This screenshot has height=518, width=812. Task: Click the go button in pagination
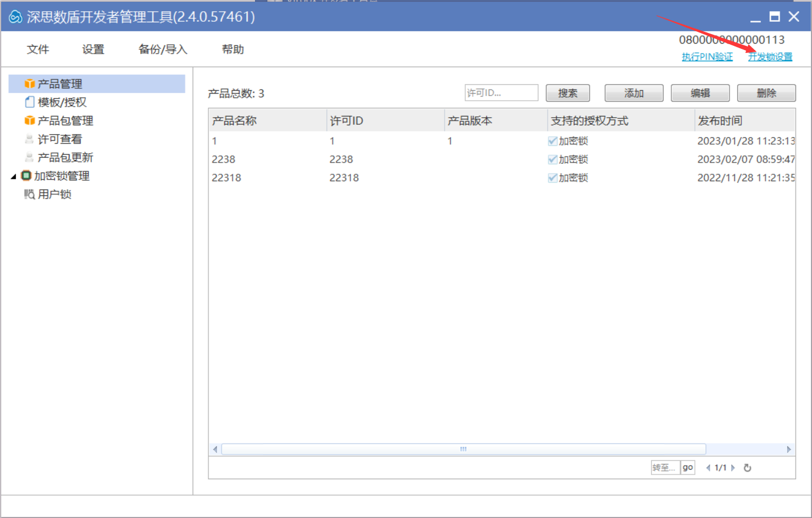[688, 468]
